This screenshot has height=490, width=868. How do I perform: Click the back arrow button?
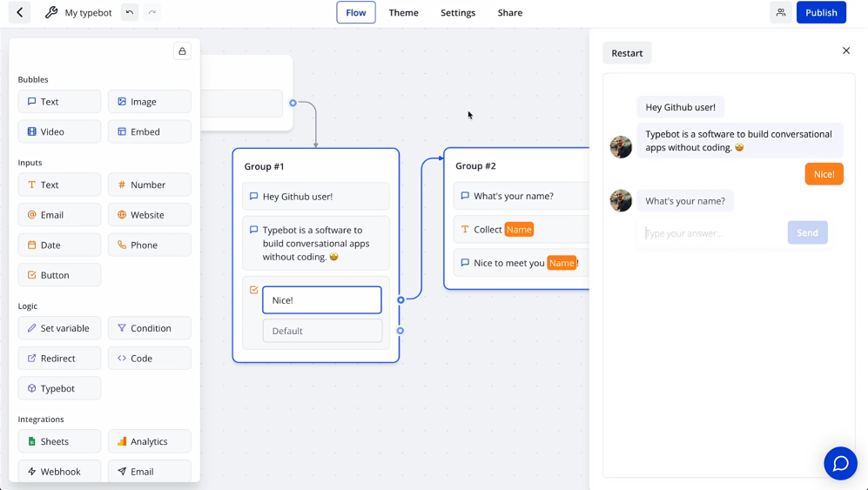click(19, 13)
